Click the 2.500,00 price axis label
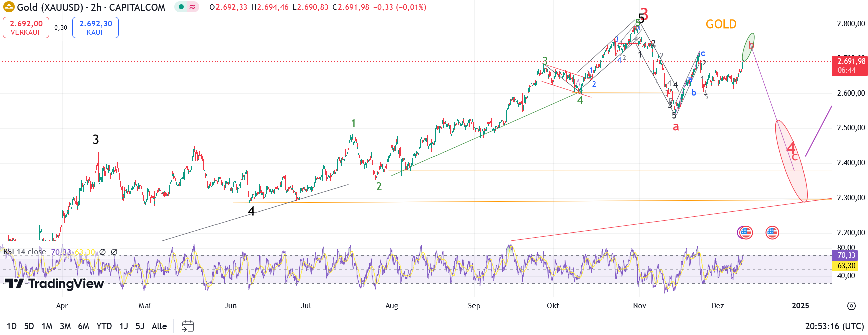This screenshot has width=868, height=335. coord(851,128)
